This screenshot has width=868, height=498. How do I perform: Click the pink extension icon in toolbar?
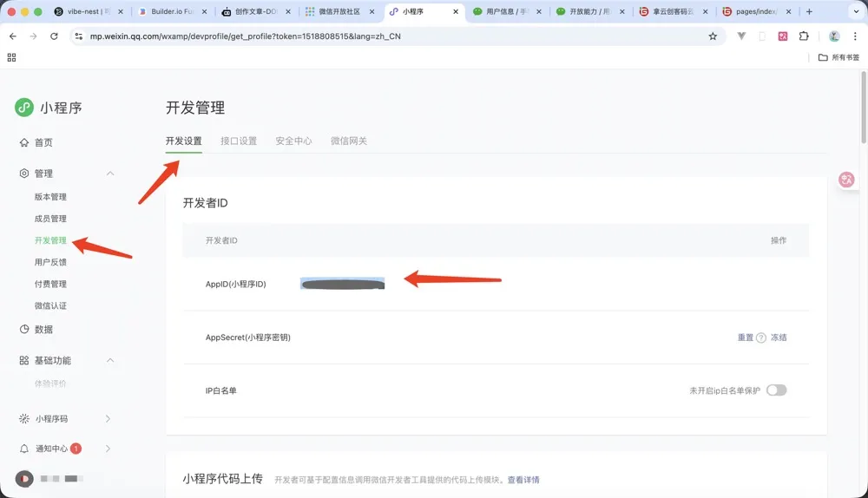pos(783,36)
